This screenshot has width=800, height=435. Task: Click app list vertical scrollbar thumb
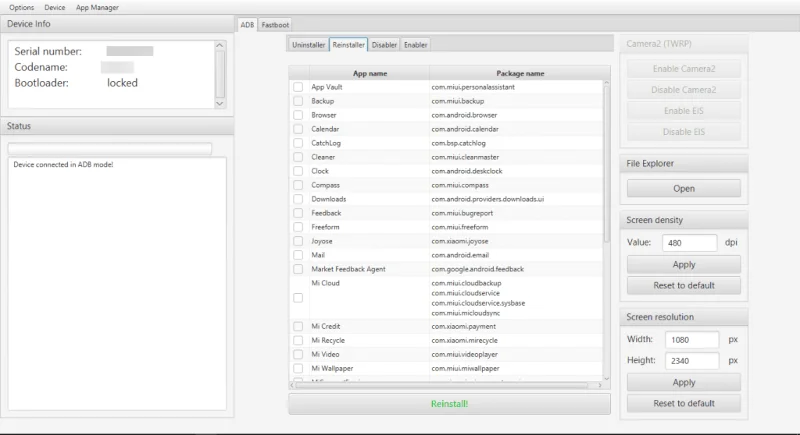[x=606, y=163]
